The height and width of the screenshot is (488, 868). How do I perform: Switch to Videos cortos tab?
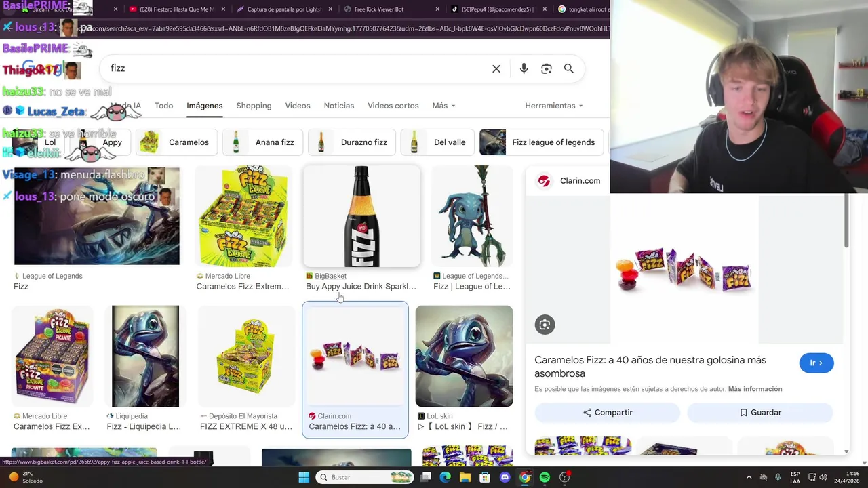coord(393,106)
